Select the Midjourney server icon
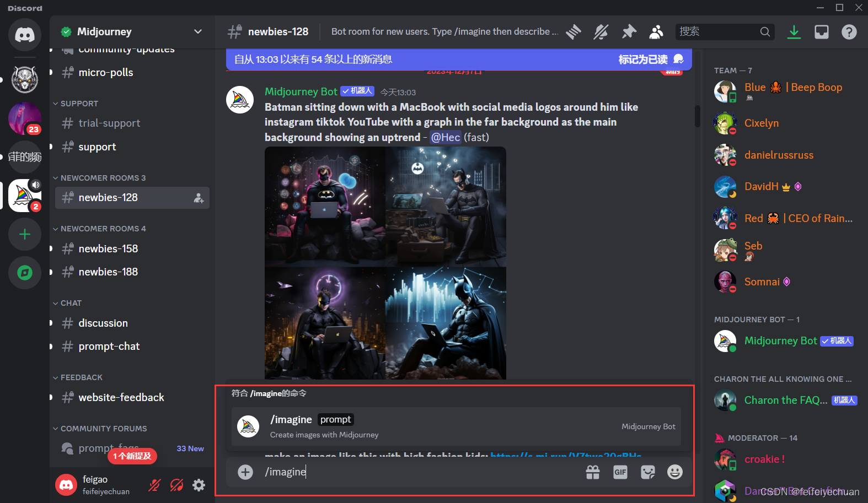 point(25,196)
